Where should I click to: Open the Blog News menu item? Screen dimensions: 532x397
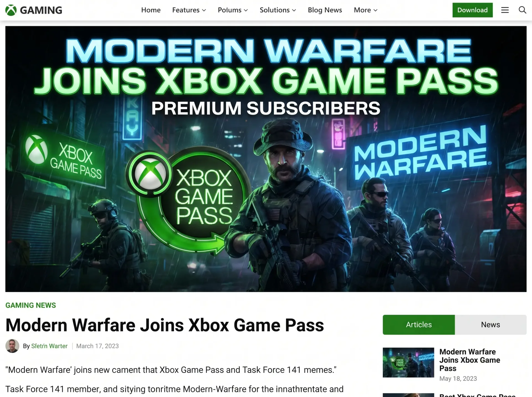point(325,10)
